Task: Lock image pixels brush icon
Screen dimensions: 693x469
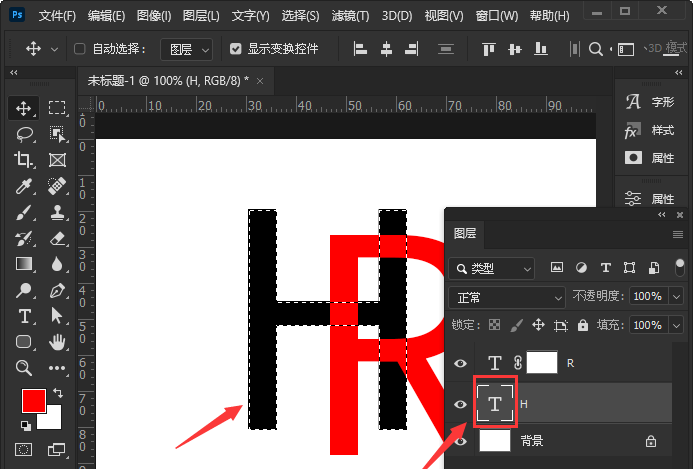Action: (516, 325)
